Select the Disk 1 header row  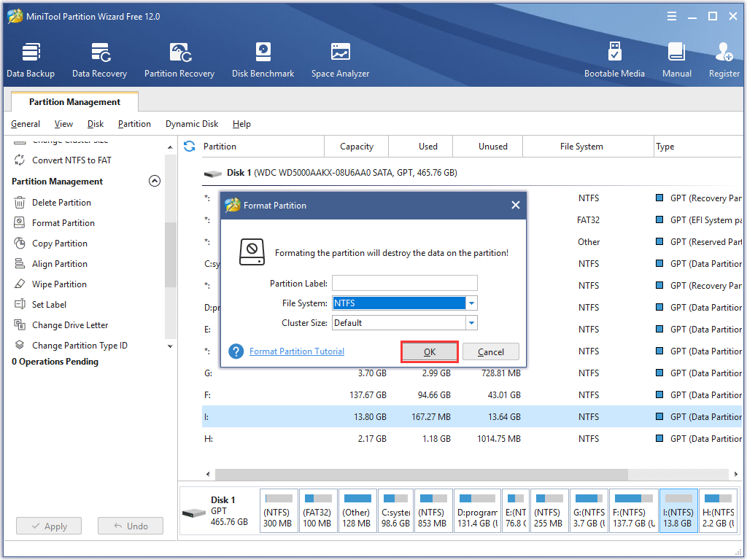pyautogui.click(x=472, y=173)
